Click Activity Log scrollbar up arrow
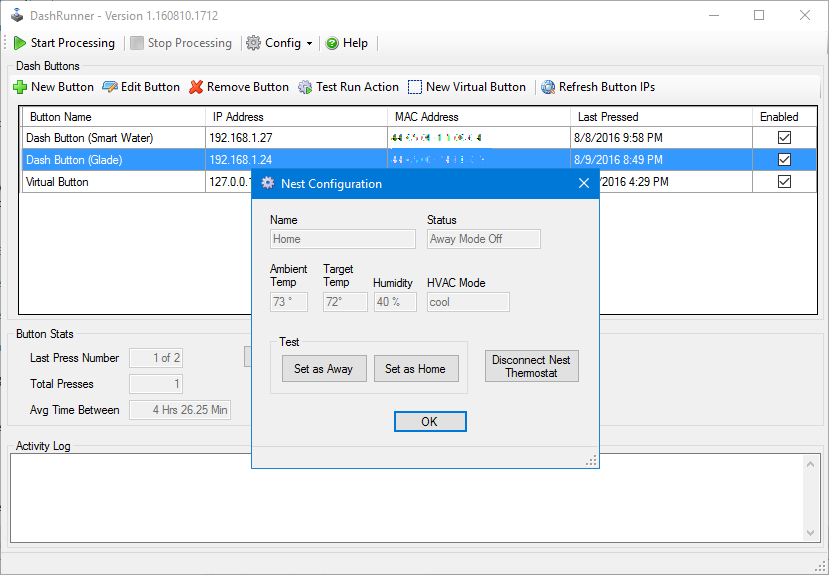This screenshot has height=575, width=829. [x=810, y=464]
